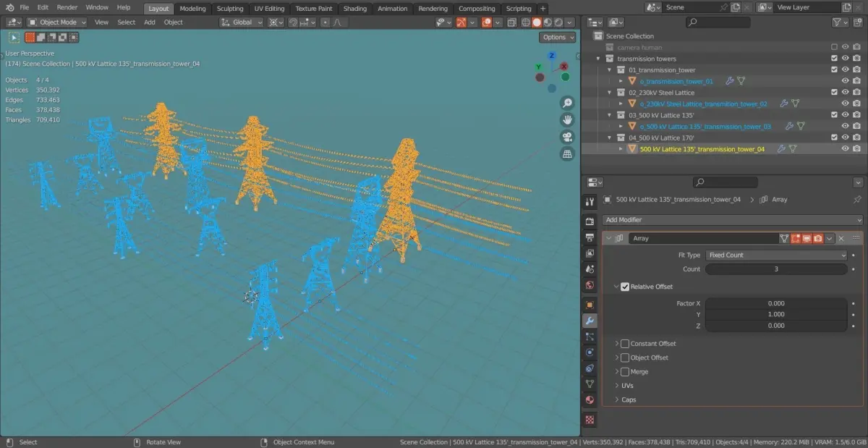Open the World properties tab
Image resolution: width=868 pixels, height=448 pixels.
[x=590, y=285]
